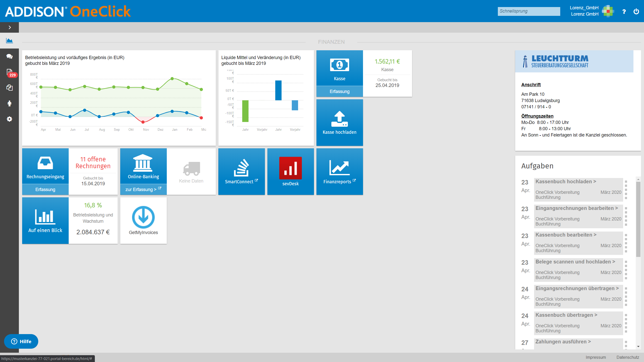Screen dimensions: 644x362
Task: Open the Online-Banking tile
Action: 143,166
